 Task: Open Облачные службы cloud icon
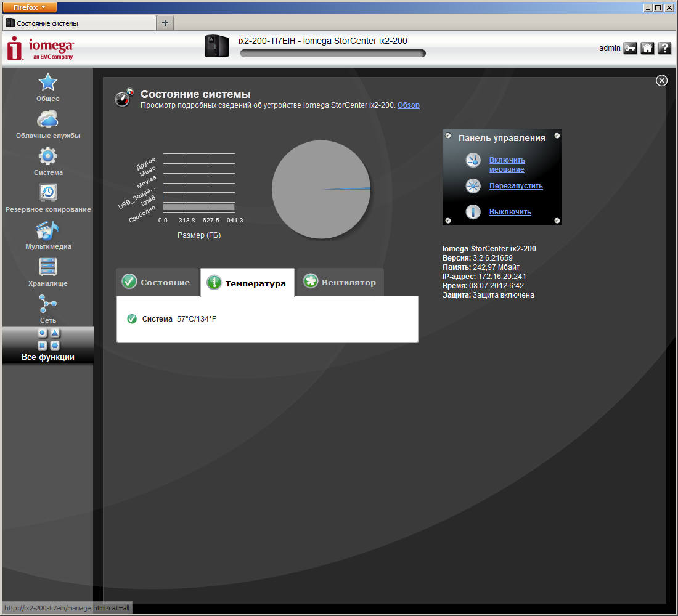click(x=47, y=119)
